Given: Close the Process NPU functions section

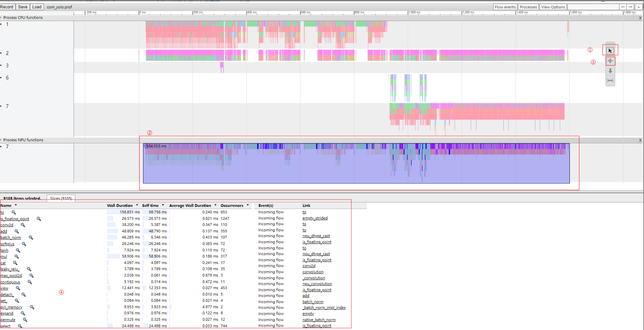Looking at the screenshot, I should (640, 140).
